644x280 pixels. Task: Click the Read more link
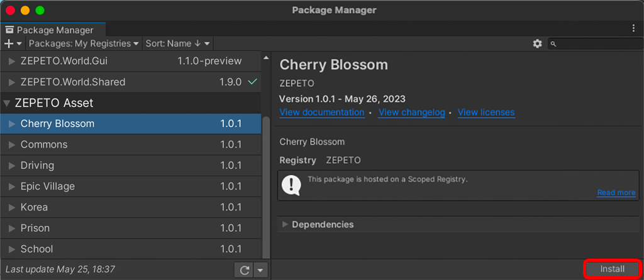click(616, 193)
